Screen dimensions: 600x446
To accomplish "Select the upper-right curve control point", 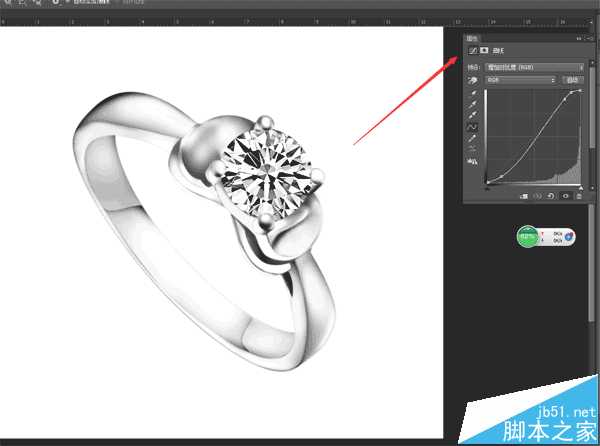I will [580, 91].
